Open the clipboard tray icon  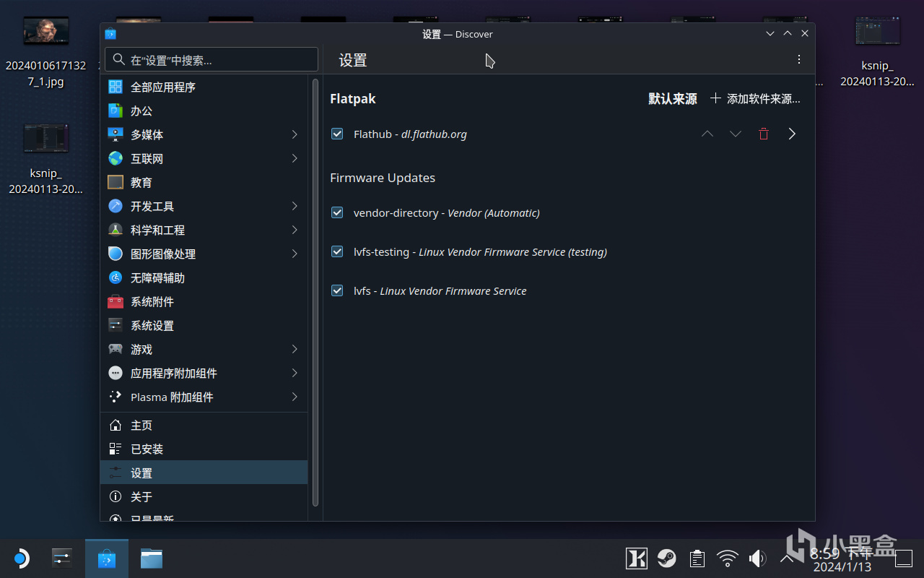(697, 558)
